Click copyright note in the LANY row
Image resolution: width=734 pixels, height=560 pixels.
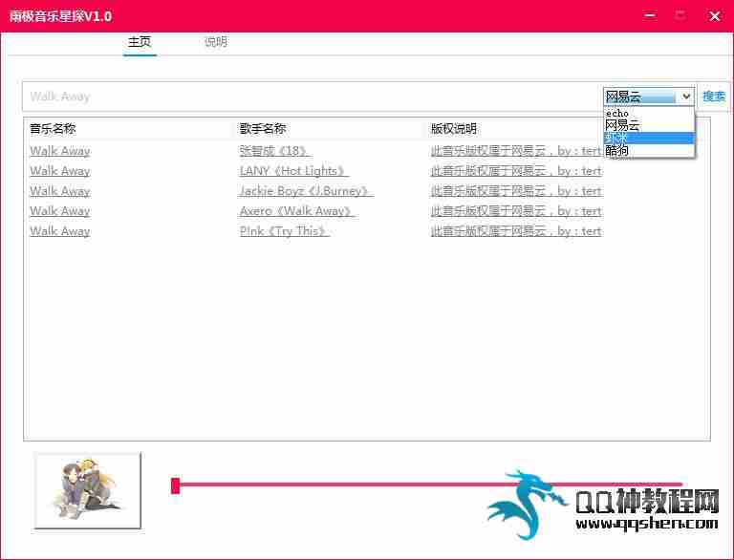pyautogui.click(x=516, y=171)
